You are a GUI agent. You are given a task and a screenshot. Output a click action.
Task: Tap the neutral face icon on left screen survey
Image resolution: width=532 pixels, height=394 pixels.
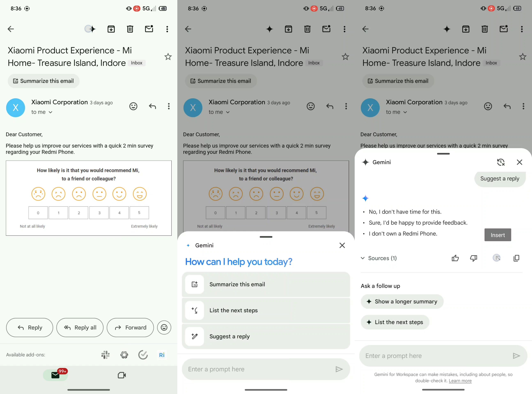pos(99,194)
